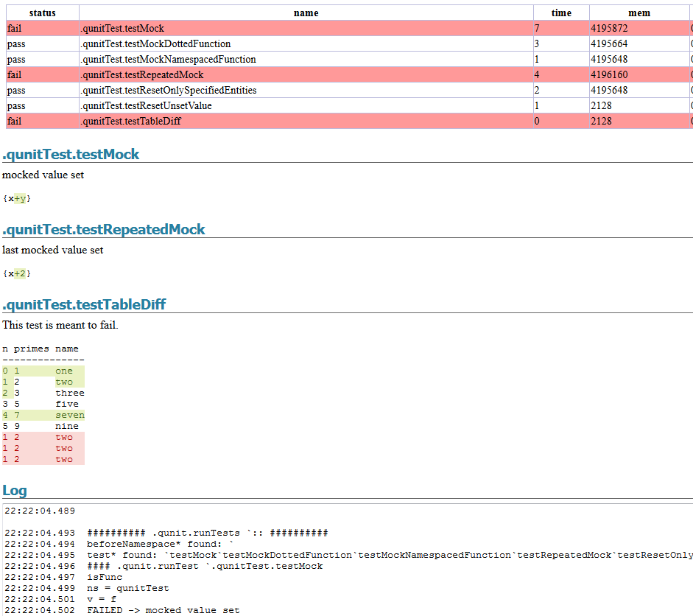This screenshot has height=616, width=693.
Task: Click mem value 4196160
Action: (609, 74)
